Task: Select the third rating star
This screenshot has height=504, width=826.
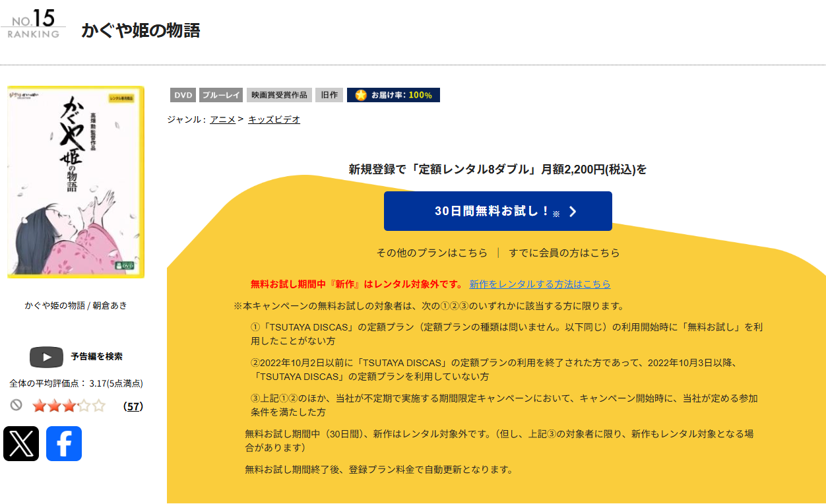Action: point(69,406)
